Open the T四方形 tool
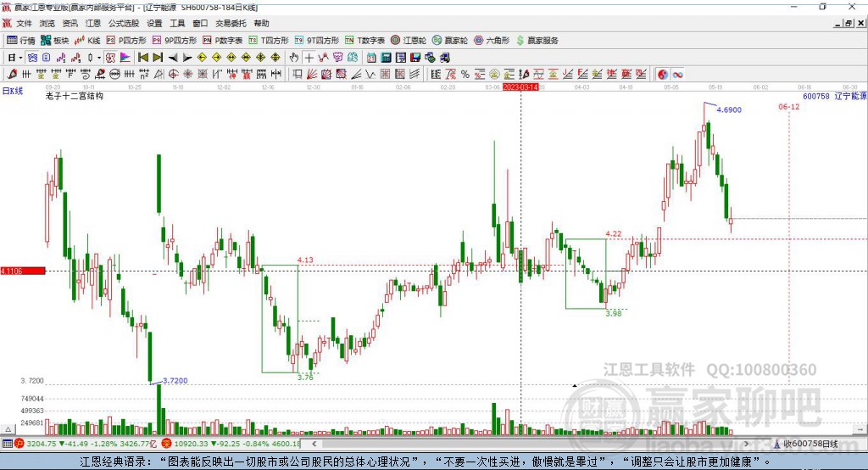The width and height of the screenshot is (868, 470). point(269,41)
